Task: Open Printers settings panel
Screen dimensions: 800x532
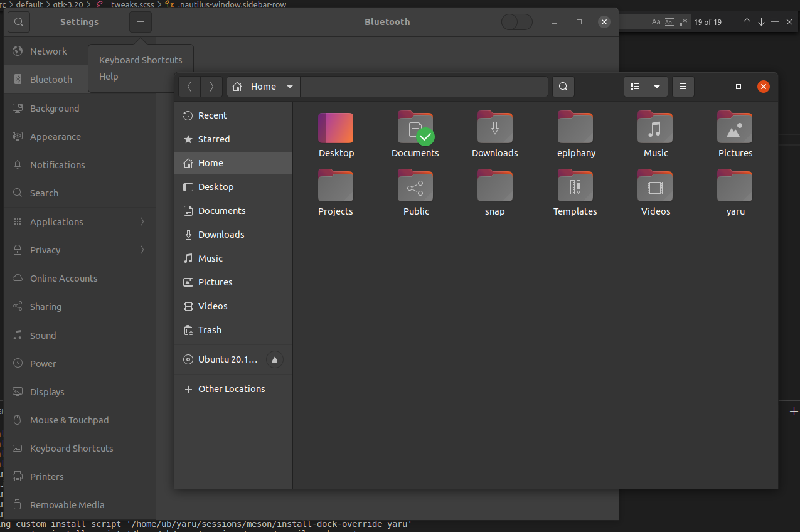Action: (x=80, y=476)
